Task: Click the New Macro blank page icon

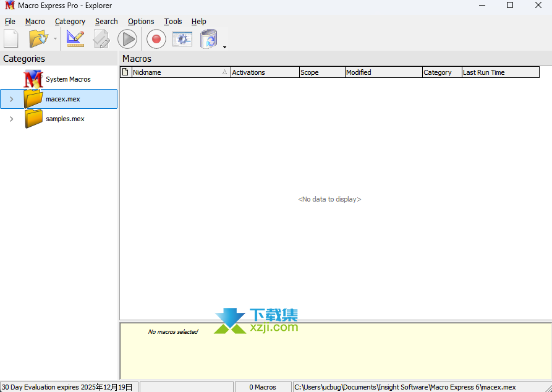Action: tap(11, 39)
